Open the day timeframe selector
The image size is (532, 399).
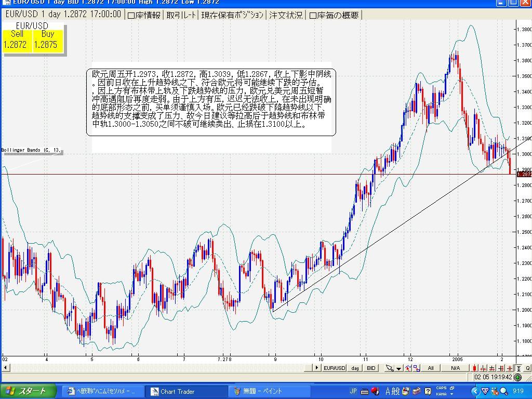click(x=355, y=368)
